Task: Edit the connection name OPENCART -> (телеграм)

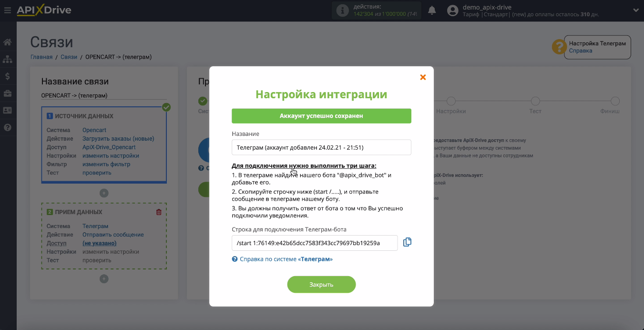Action: click(104, 95)
